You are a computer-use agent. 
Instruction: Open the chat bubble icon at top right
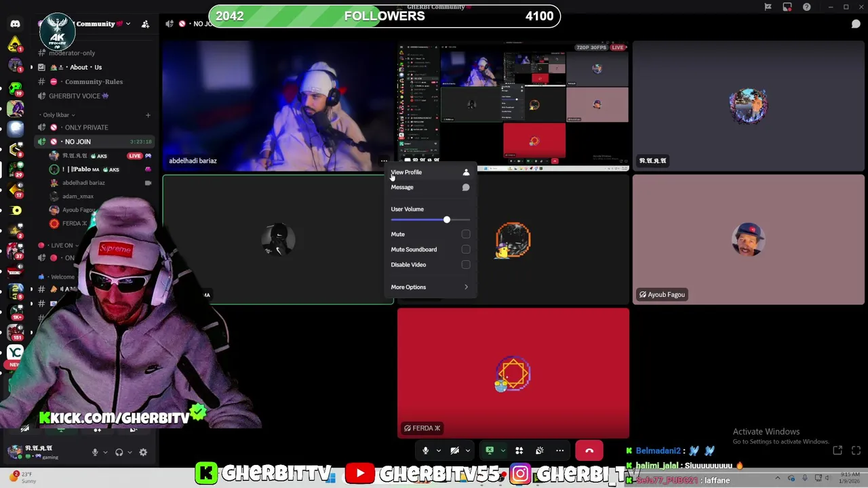coord(856,24)
